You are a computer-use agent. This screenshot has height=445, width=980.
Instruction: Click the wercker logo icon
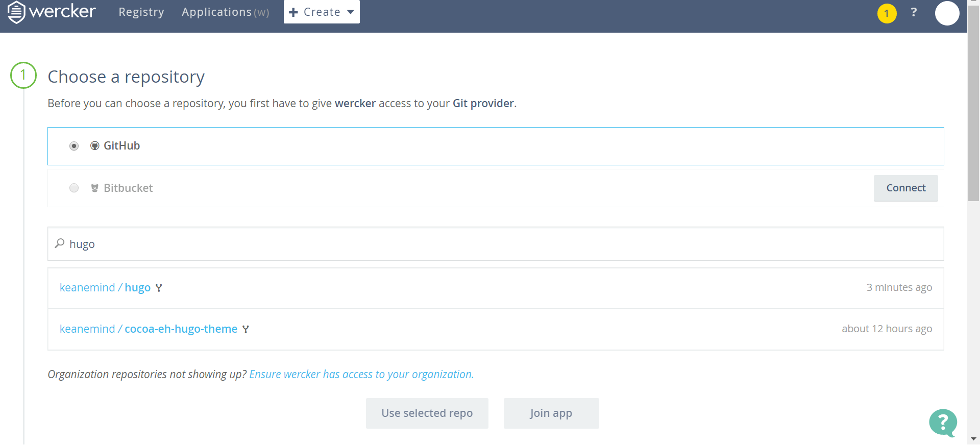click(x=16, y=12)
